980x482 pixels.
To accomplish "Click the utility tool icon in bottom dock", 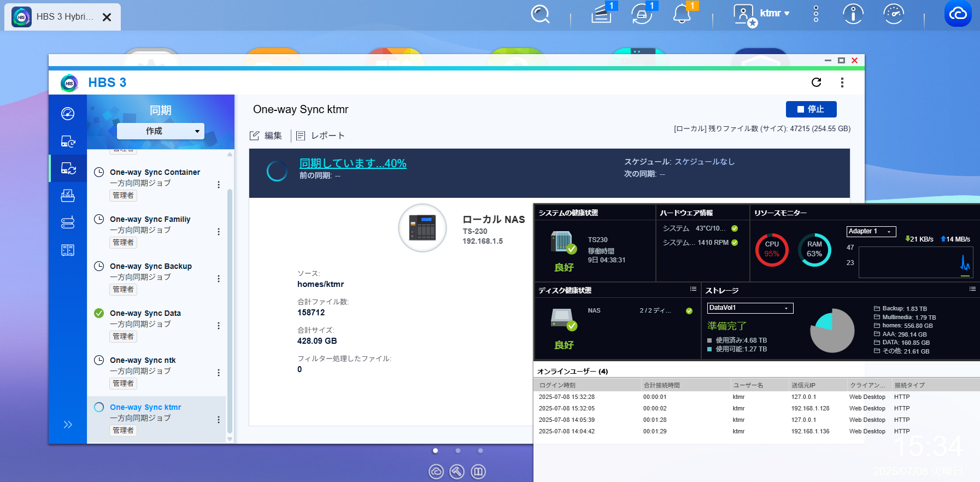I will [457, 472].
